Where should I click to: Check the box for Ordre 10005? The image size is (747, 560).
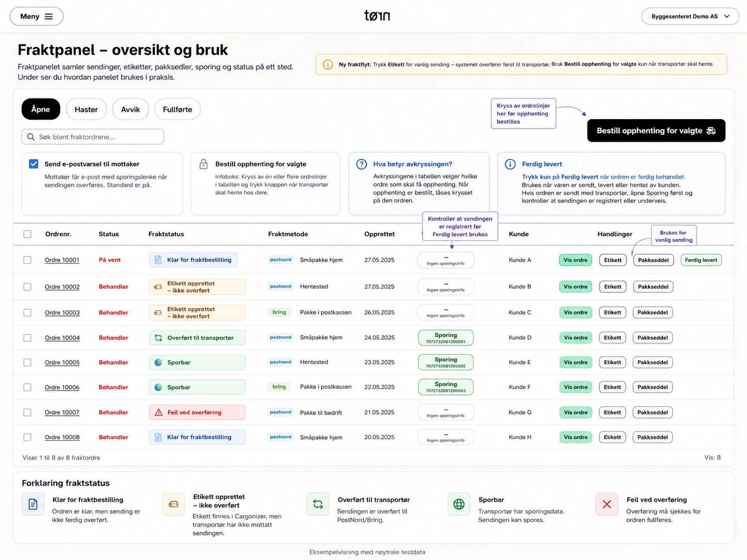(x=27, y=363)
